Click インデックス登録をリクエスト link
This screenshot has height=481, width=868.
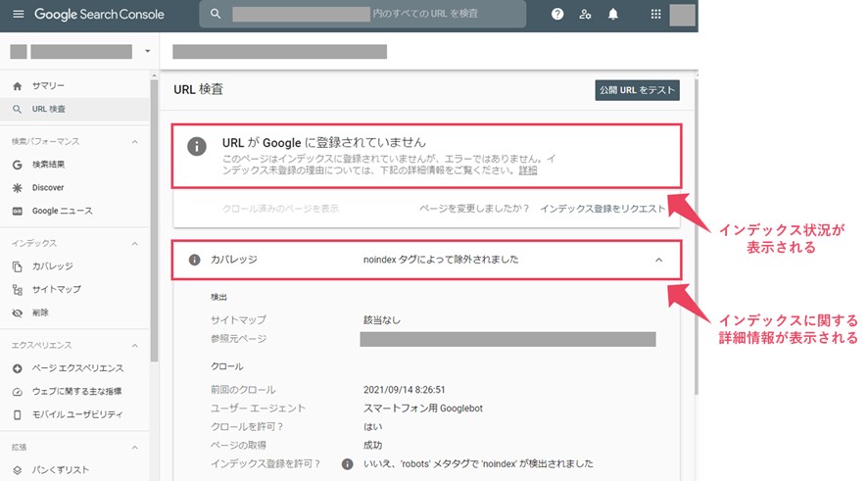coord(602,209)
